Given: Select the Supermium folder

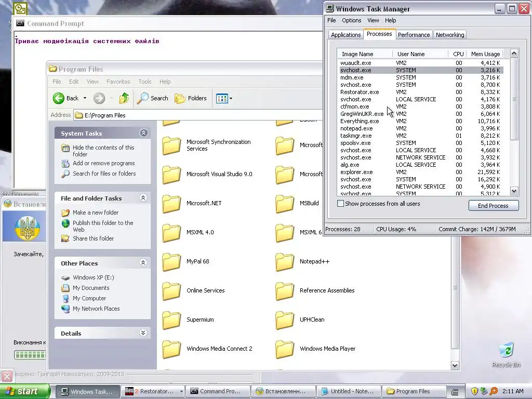Looking at the screenshot, I should click(x=188, y=320).
